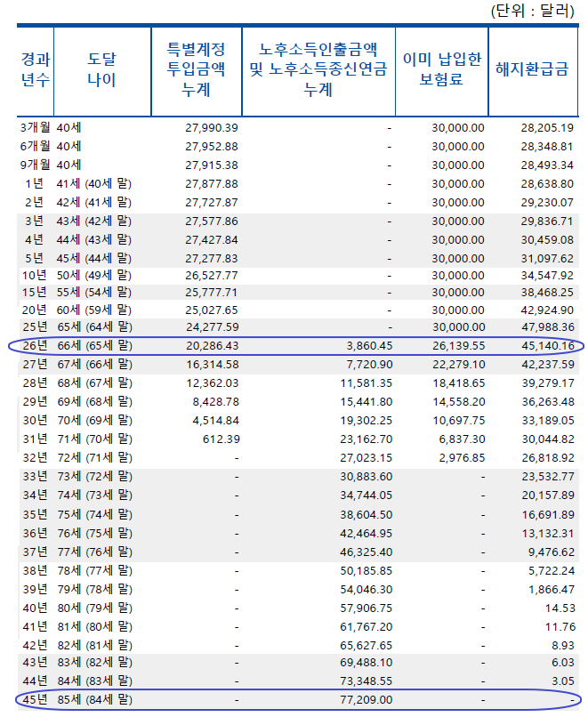
Task: Select the value 42,464.95
Action: coord(366,534)
